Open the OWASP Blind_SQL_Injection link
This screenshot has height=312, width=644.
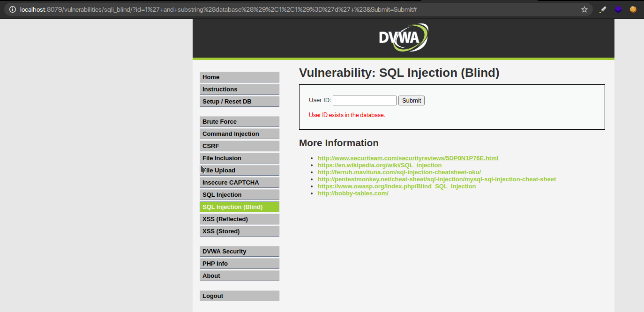pyautogui.click(x=397, y=186)
